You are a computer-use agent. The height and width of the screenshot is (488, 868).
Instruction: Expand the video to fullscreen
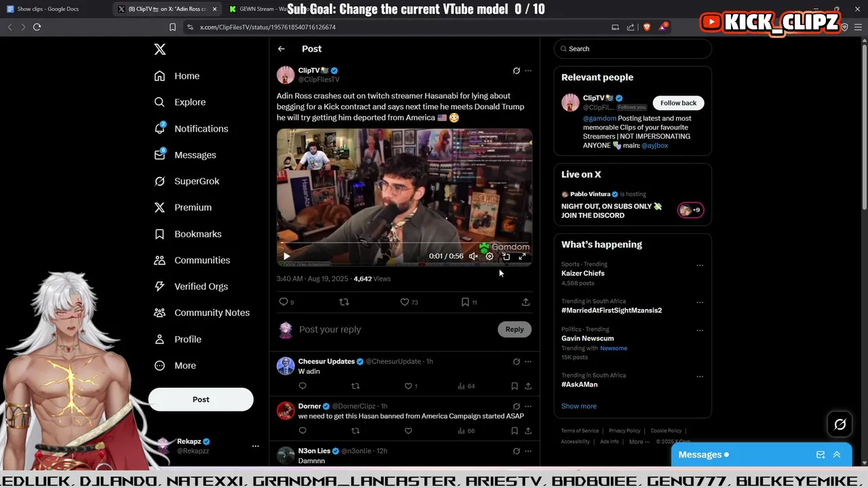[x=522, y=256]
